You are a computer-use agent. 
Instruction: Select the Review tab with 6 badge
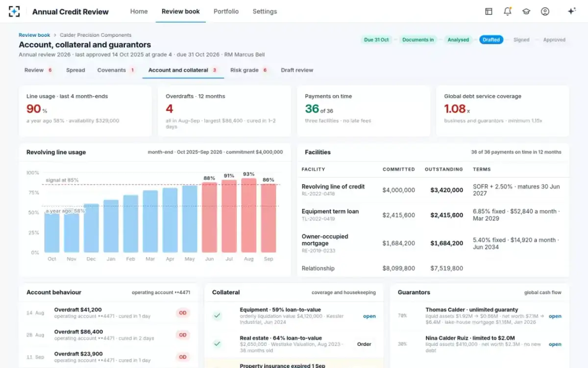[39, 70]
